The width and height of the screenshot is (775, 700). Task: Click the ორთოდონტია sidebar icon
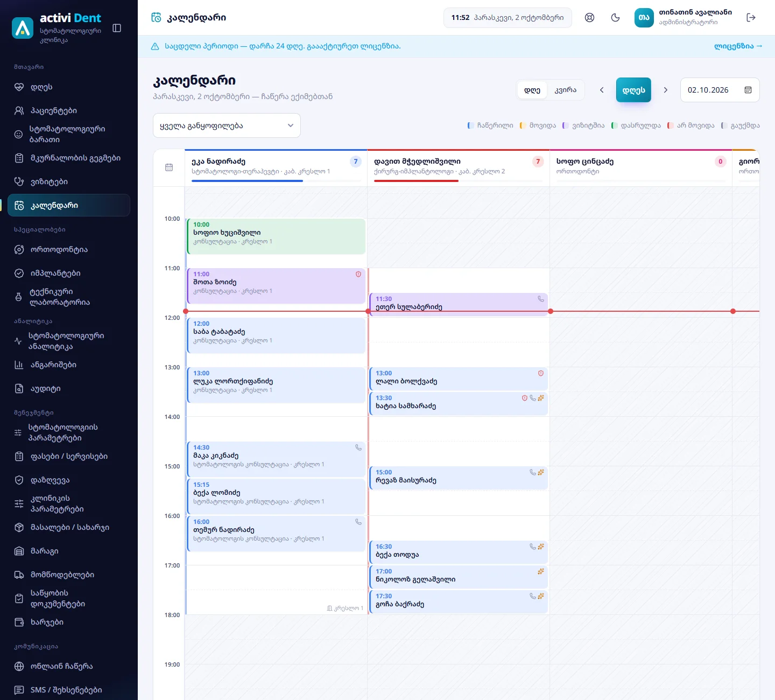(x=19, y=250)
